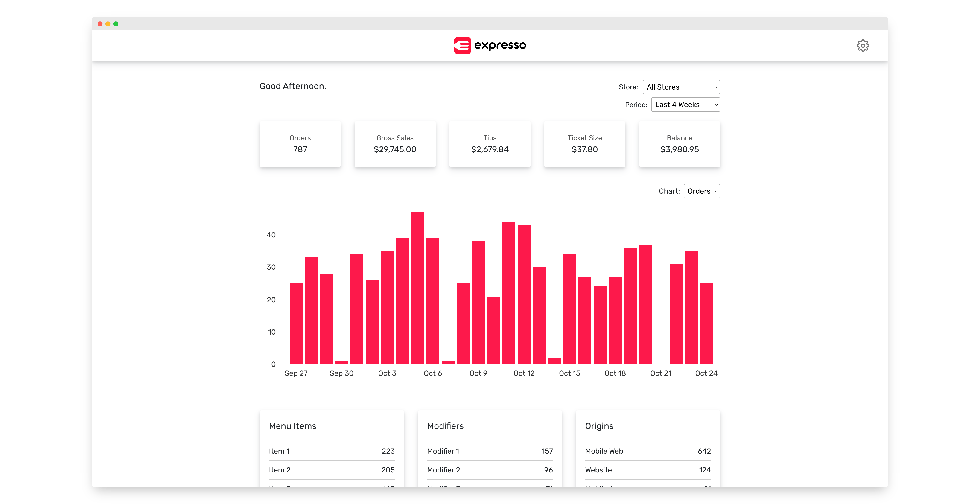Click the green macOS window zoom button
Image resolution: width=980 pixels, height=504 pixels.
pos(116,24)
